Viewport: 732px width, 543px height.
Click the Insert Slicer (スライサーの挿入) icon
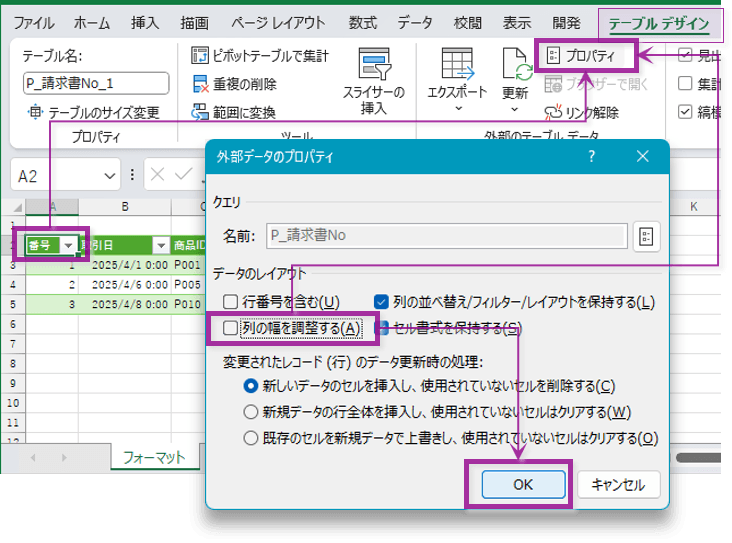[x=374, y=63]
